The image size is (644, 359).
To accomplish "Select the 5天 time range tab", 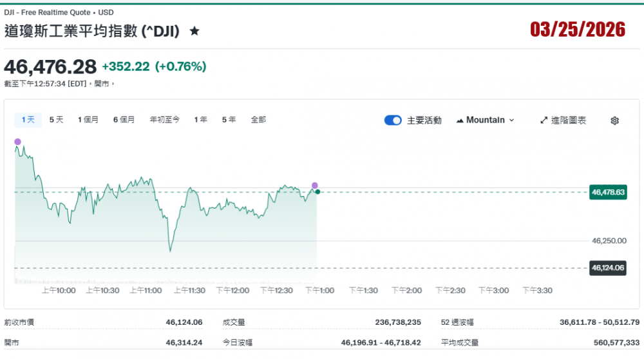I will tap(57, 120).
